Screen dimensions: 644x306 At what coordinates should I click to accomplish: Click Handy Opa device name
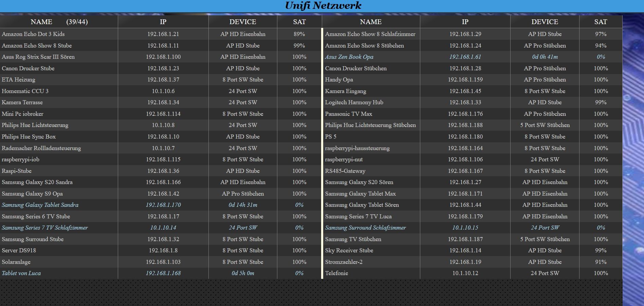pyautogui.click(x=339, y=79)
